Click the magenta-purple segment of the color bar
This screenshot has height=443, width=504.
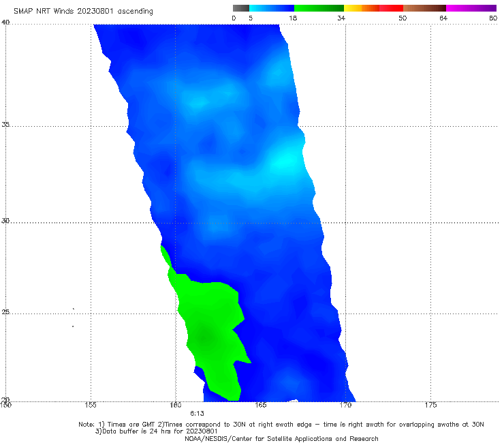click(x=471, y=8)
